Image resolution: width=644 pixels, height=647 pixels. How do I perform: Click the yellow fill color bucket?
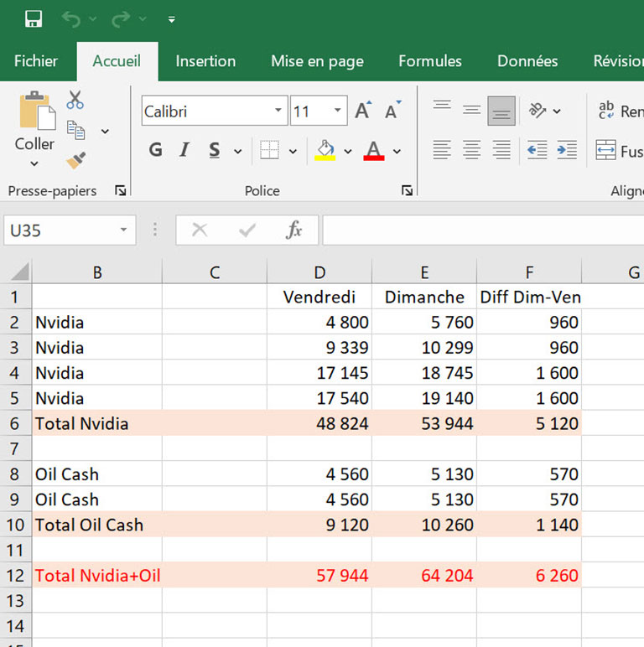325,150
